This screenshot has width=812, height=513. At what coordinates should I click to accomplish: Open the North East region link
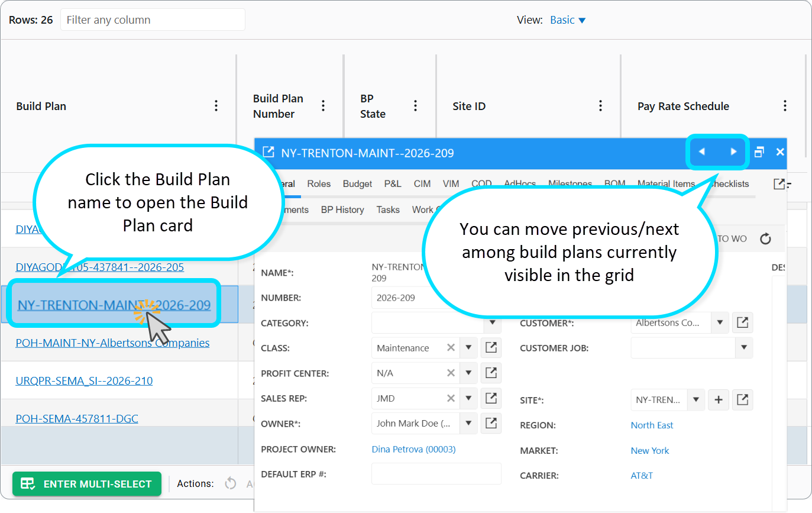pyautogui.click(x=652, y=425)
